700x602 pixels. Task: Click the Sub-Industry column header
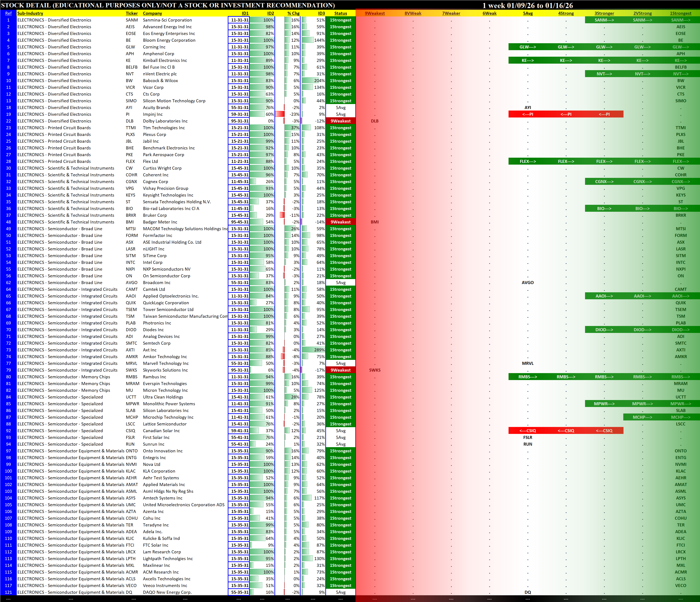[x=30, y=13]
